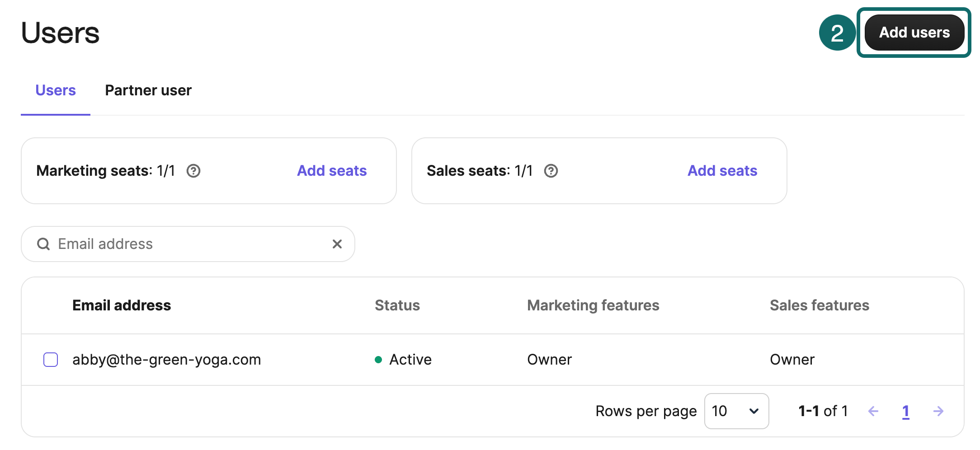Open the Sales seats help tooltip icon
980x450 pixels.
551,171
